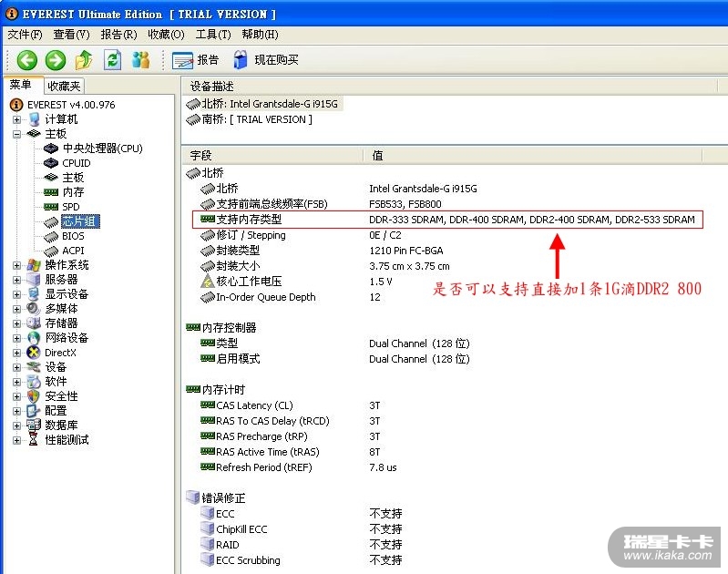This screenshot has width=728, height=574.
Task: Select the CAS Latency (CL) row
Action: [x=291, y=405]
